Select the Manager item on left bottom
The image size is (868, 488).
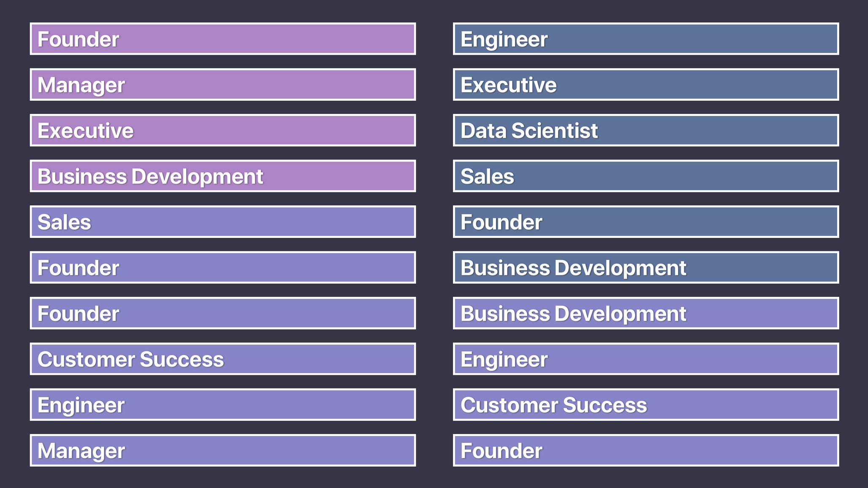(x=225, y=452)
